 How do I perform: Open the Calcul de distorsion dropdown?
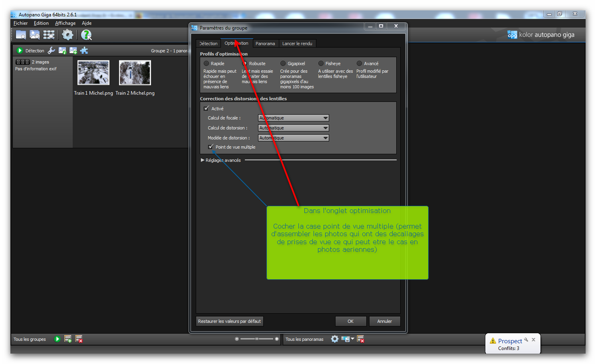[x=294, y=128]
